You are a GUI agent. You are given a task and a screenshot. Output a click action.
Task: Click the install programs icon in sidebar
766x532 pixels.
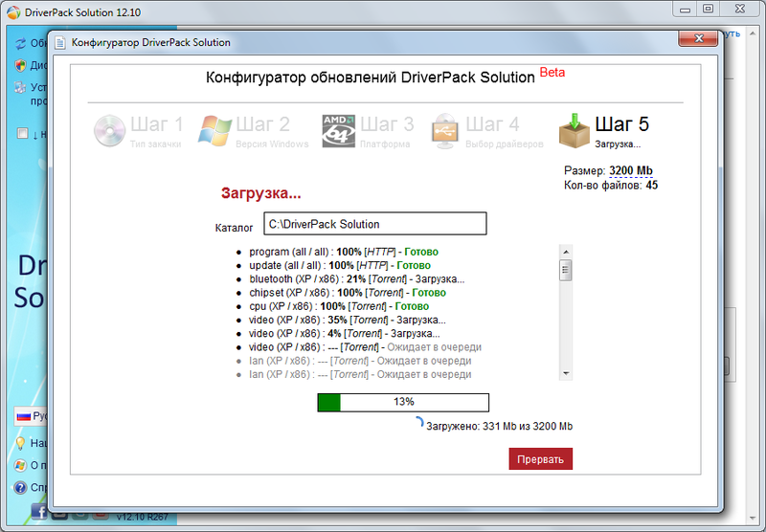tap(20, 87)
